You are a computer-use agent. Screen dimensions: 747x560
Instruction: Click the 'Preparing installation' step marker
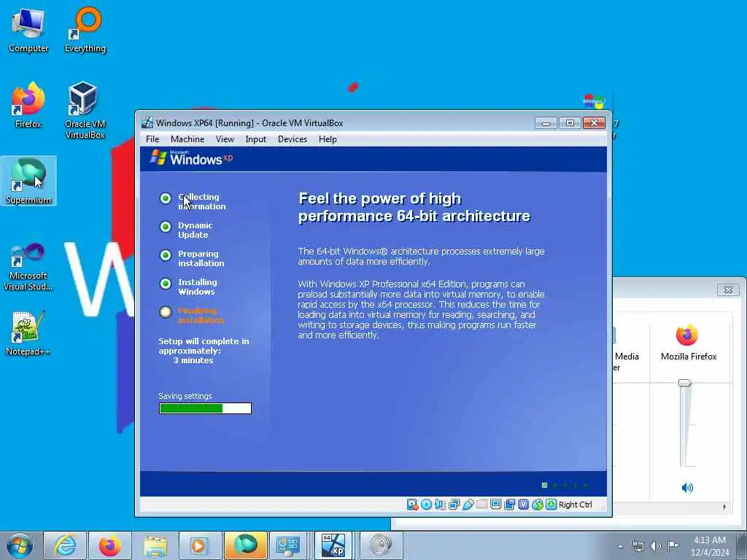(x=166, y=255)
